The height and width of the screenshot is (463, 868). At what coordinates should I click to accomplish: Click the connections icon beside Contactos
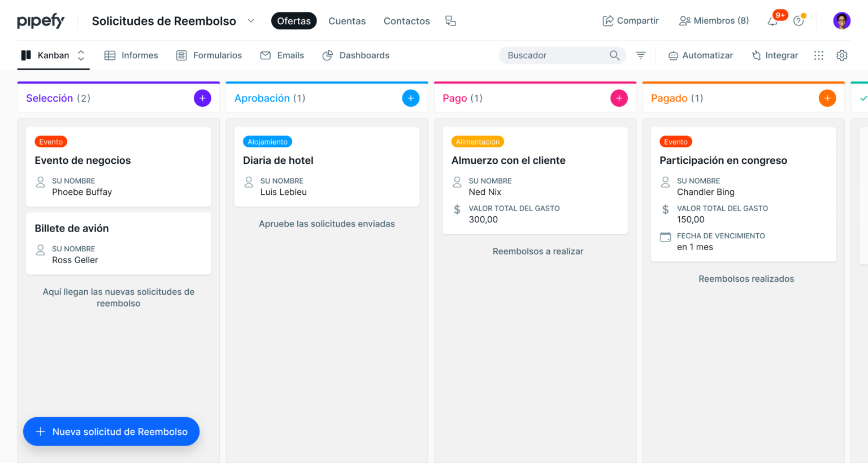450,21
